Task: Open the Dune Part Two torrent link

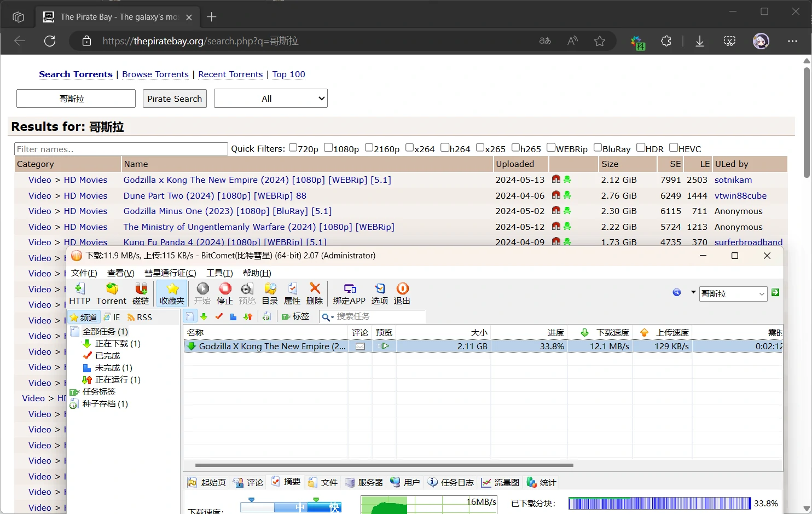Action: click(215, 195)
